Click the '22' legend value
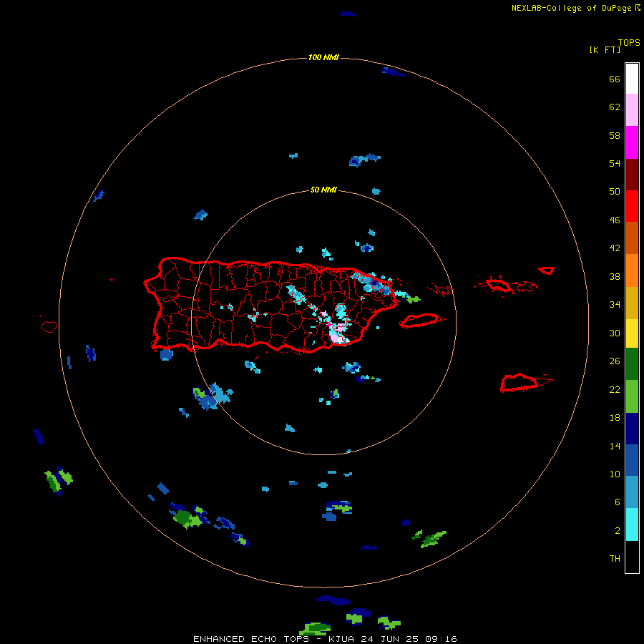 615,389
